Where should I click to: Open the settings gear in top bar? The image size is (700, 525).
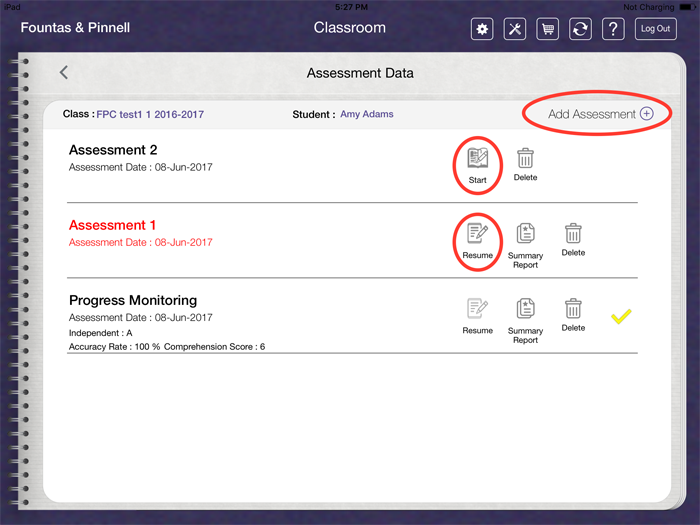coord(483,29)
